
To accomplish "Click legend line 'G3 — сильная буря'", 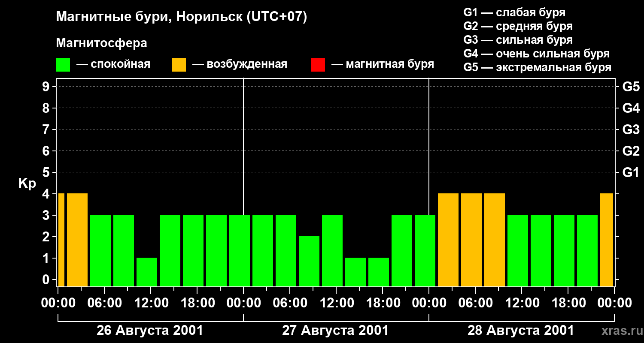I will [518, 40].
